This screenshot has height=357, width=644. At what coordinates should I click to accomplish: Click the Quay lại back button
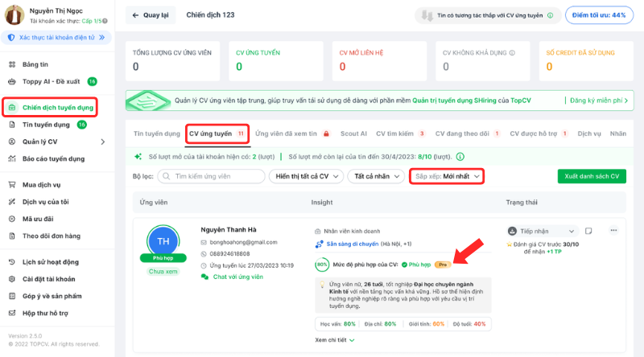[x=151, y=15]
